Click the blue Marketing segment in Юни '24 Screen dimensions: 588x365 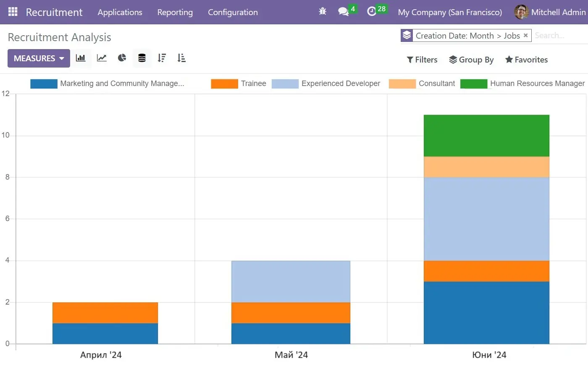point(486,313)
